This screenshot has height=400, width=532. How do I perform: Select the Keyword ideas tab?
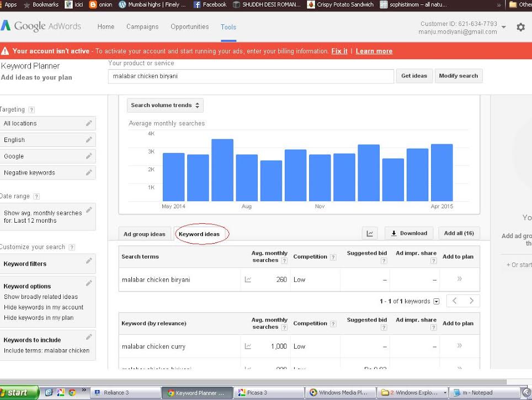199,234
